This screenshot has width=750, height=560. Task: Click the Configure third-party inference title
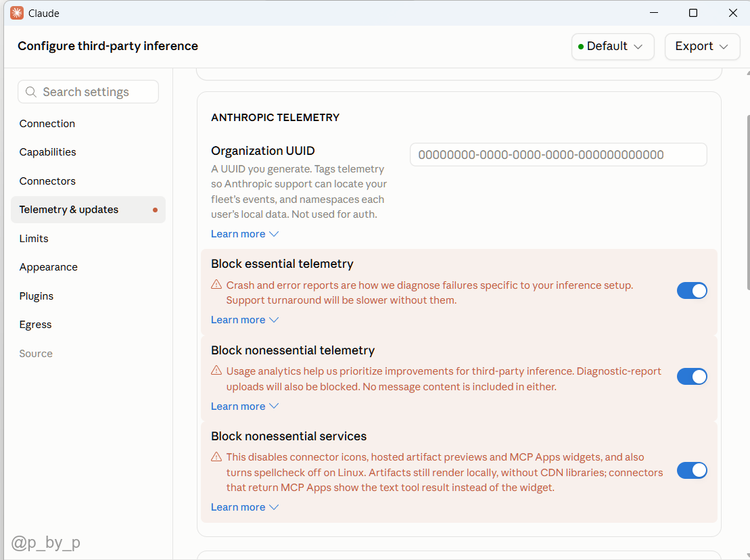pos(108,46)
